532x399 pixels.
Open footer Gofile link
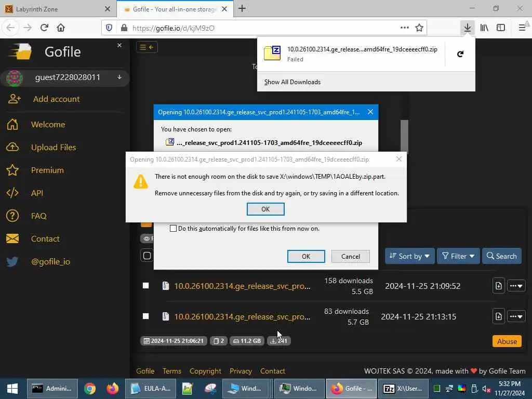tap(145, 371)
